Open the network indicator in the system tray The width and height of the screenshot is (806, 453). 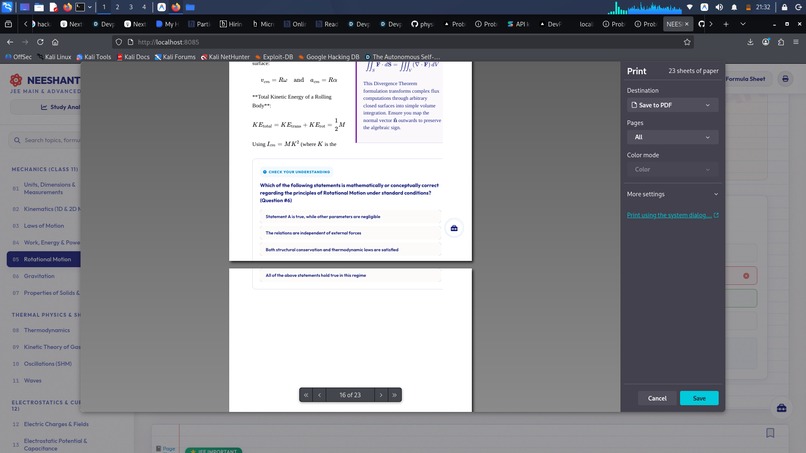click(x=690, y=7)
